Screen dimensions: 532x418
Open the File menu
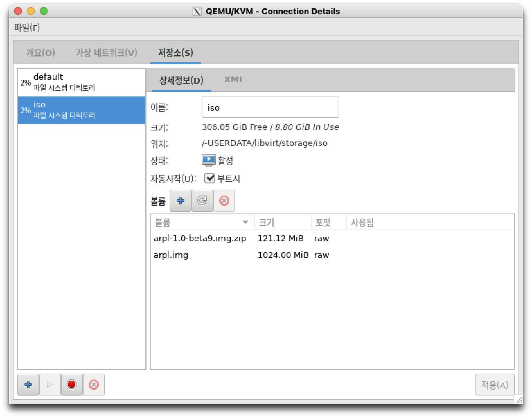(x=27, y=28)
